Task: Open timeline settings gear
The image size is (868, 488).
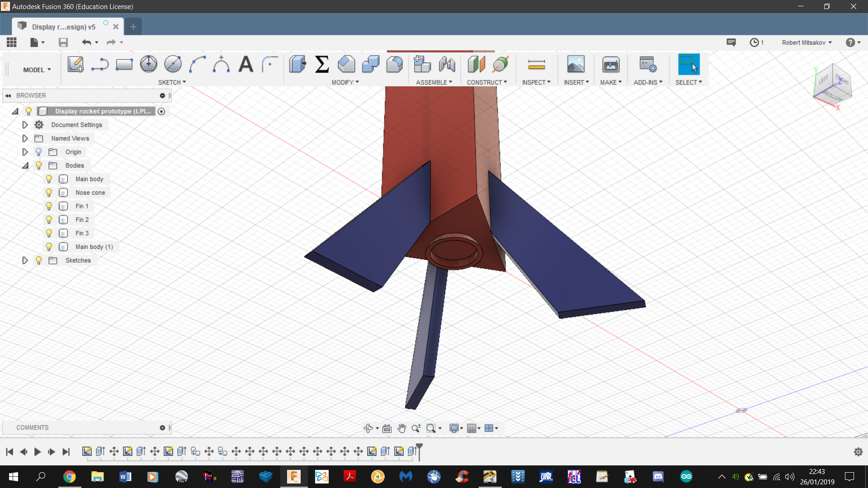Action: tap(858, 451)
